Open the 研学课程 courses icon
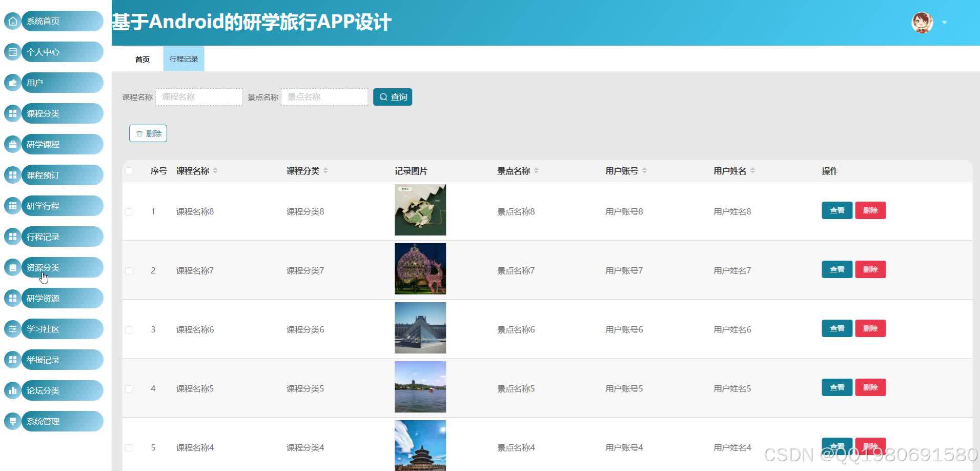 click(x=12, y=144)
